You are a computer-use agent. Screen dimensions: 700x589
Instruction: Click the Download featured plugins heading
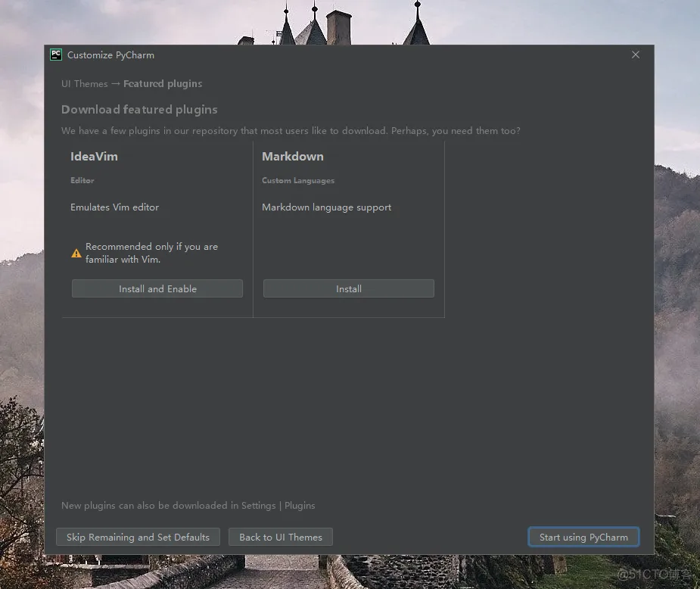139,110
